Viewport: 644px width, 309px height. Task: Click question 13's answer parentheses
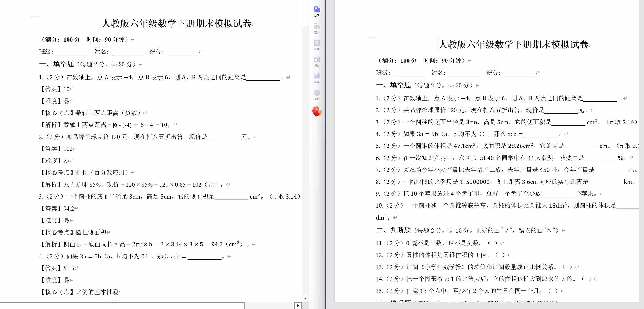pos(567,267)
